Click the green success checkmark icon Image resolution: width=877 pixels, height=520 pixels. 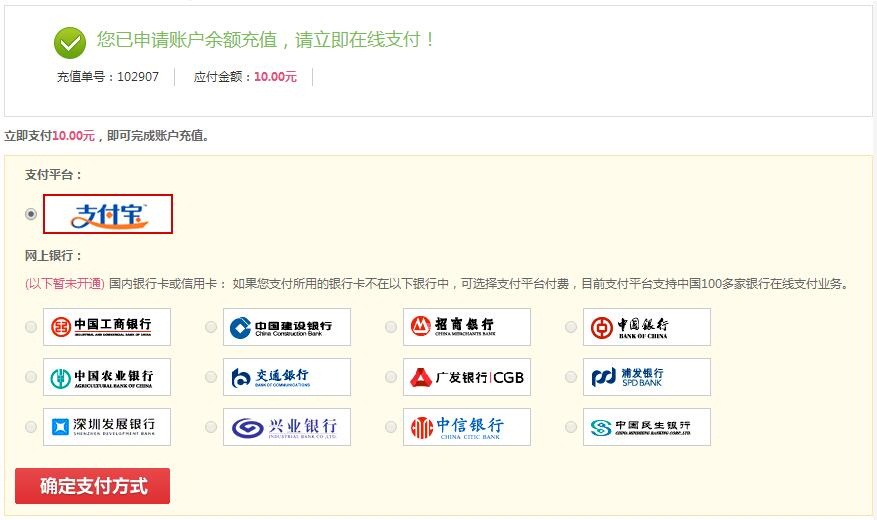pos(70,43)
